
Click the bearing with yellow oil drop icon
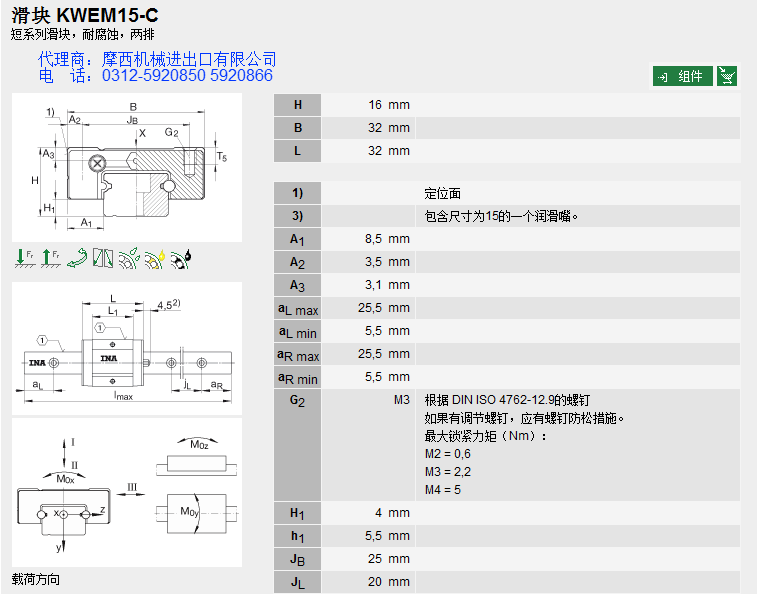(154, 258)
